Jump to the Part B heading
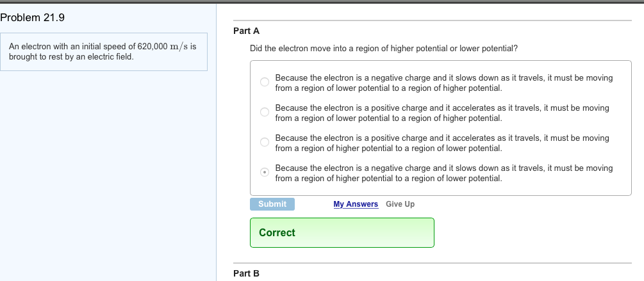The height and width of the screenshot is (281, 644). tap(247, 273)
